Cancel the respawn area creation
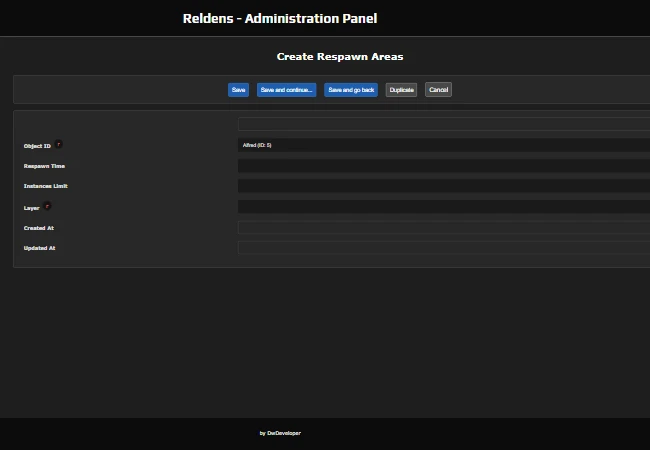The height and width of the screenshot is (450, 650). point(438,90)
